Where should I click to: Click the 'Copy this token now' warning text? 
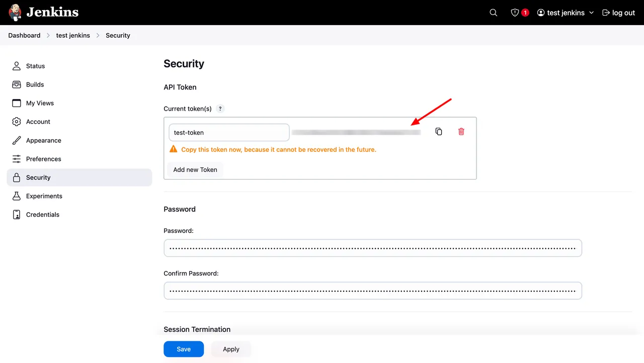pyautogui.click(x=279, y=149)
